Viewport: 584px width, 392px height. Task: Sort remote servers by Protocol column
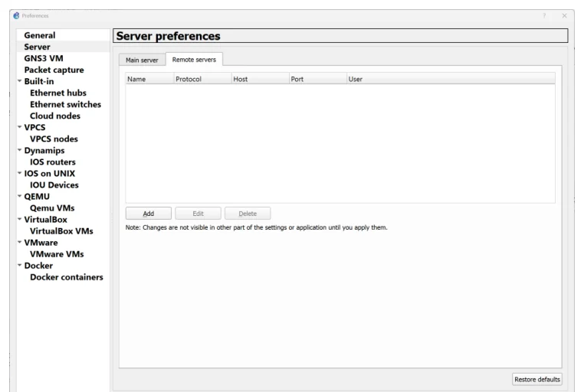click(202, 79)
